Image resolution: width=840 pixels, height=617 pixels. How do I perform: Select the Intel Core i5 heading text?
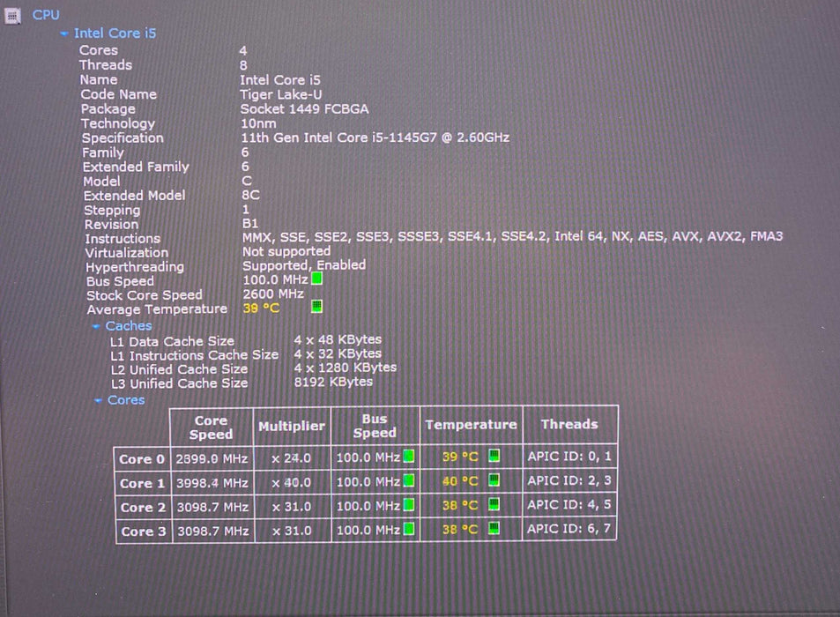(115, 33)
